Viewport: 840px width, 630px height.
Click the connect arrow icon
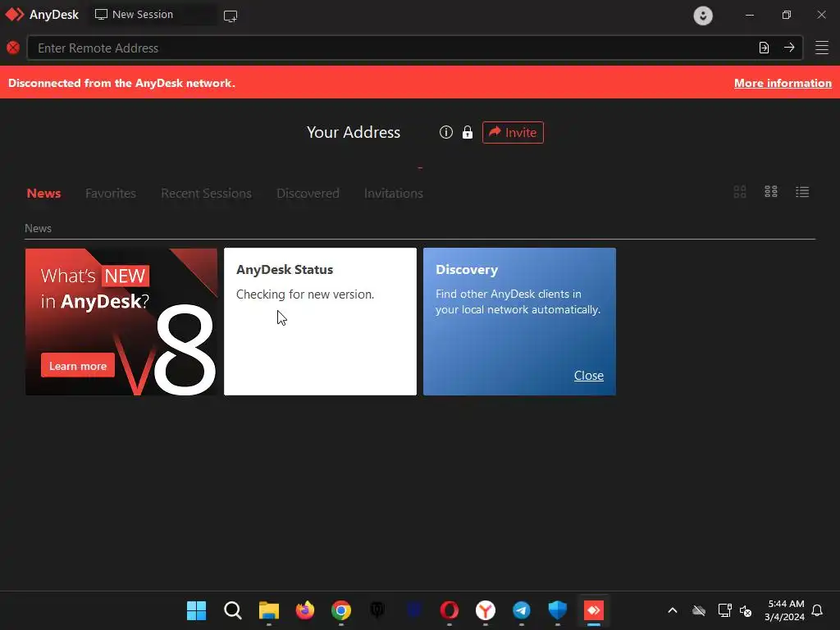click(789, 48)
